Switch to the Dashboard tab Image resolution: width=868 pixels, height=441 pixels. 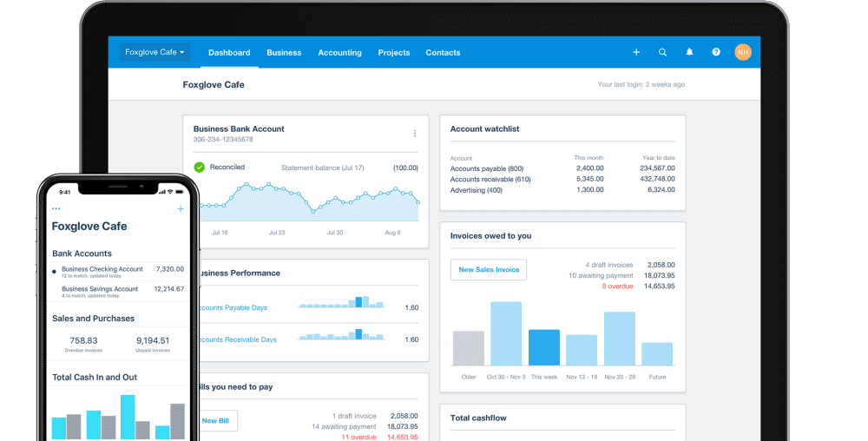(229, 52)
